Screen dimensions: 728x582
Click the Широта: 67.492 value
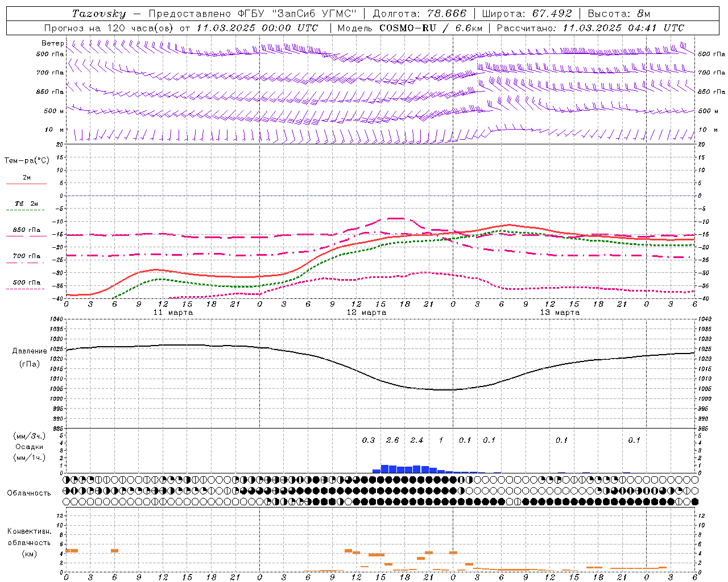[527, 14]
